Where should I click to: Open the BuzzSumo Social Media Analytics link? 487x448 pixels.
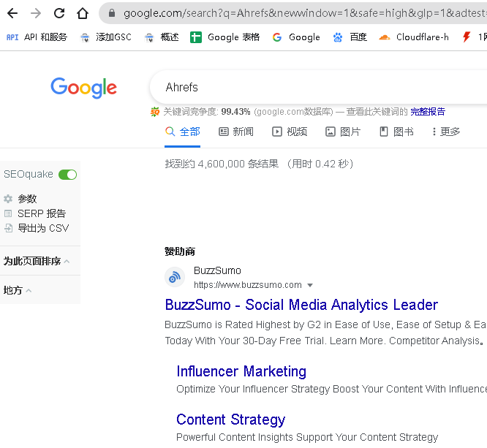[301, 305]
